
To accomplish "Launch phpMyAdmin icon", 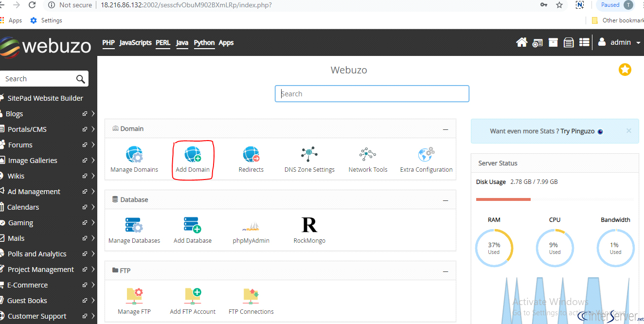I will (251, 227).
